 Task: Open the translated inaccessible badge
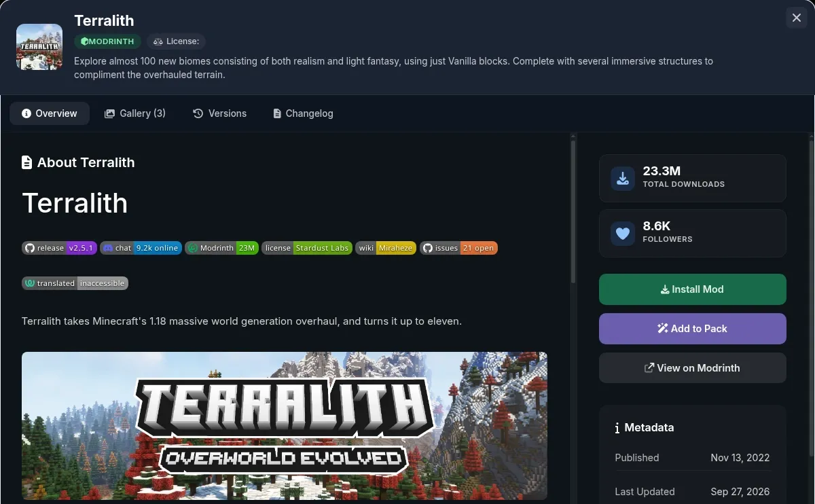tap(75, 283)
